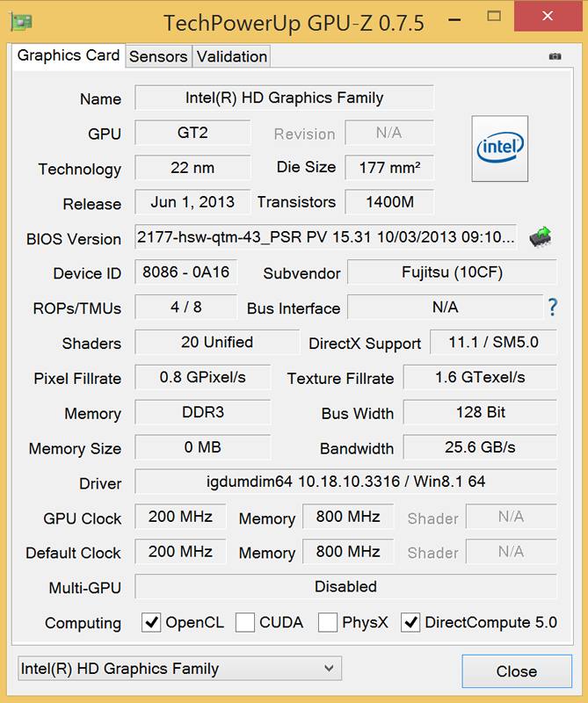This screenshot has height=703, width=588.
Task: Take a screenshot with the camera icon
Action: (x=555, y=56)
